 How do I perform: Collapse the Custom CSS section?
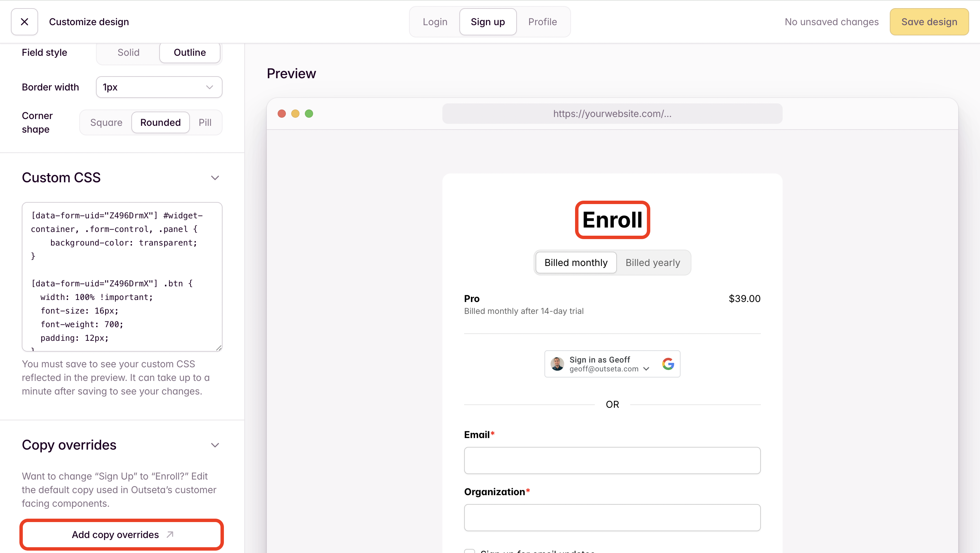click(215, 178)
